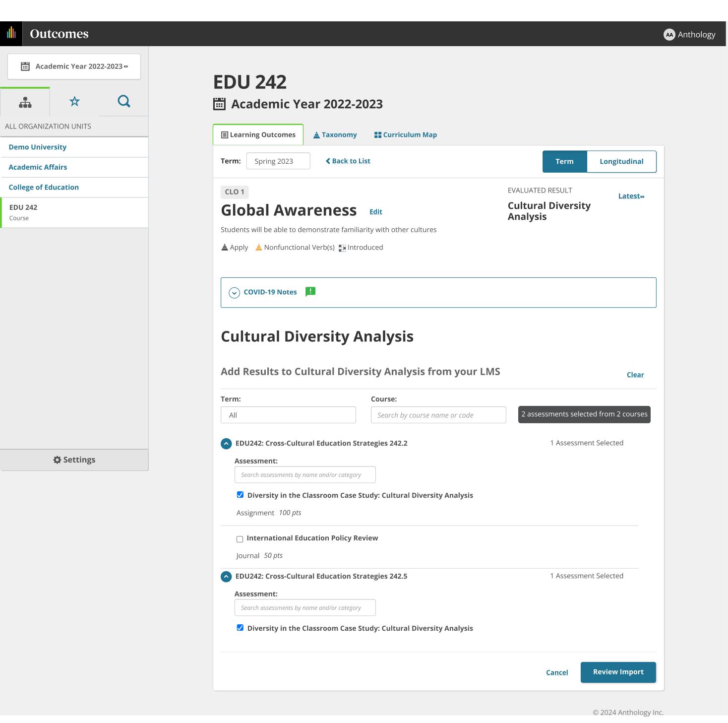Viewport: 728px width, 723px height.
Task: Click the 2 assessments selected badge
Action: coord(584,414)
